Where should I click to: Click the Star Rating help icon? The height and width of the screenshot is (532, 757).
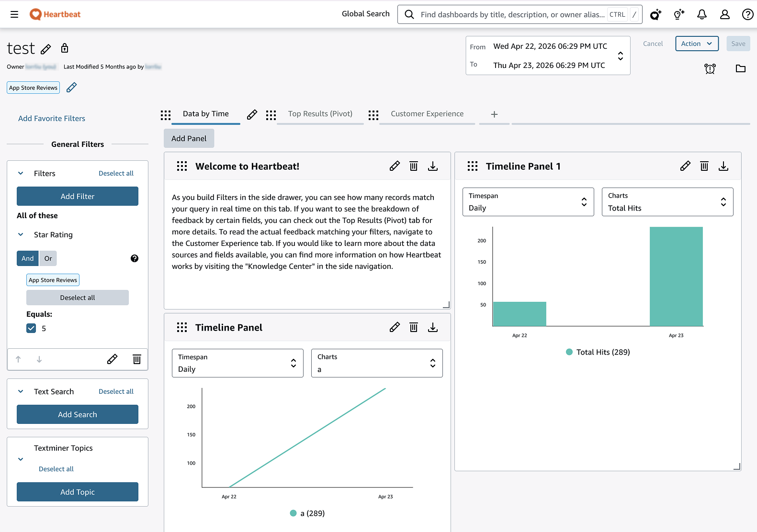(135, 258)
